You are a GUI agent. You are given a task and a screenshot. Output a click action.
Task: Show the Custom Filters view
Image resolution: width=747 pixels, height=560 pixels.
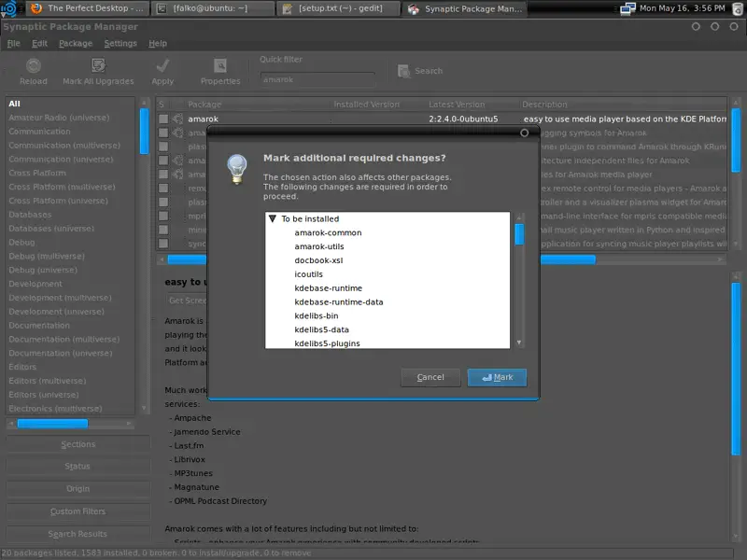coord(78,511)
